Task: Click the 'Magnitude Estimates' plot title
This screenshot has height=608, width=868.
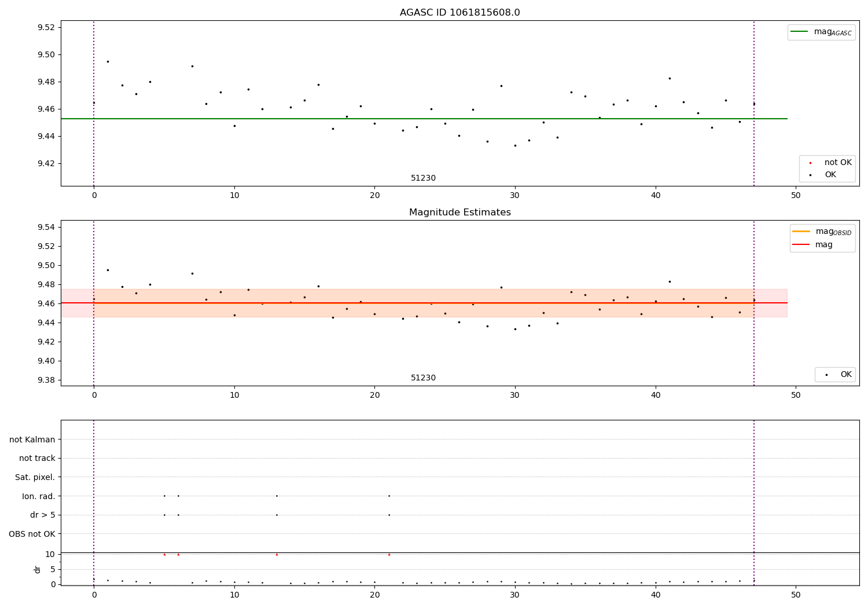Action: coord(459,213)
